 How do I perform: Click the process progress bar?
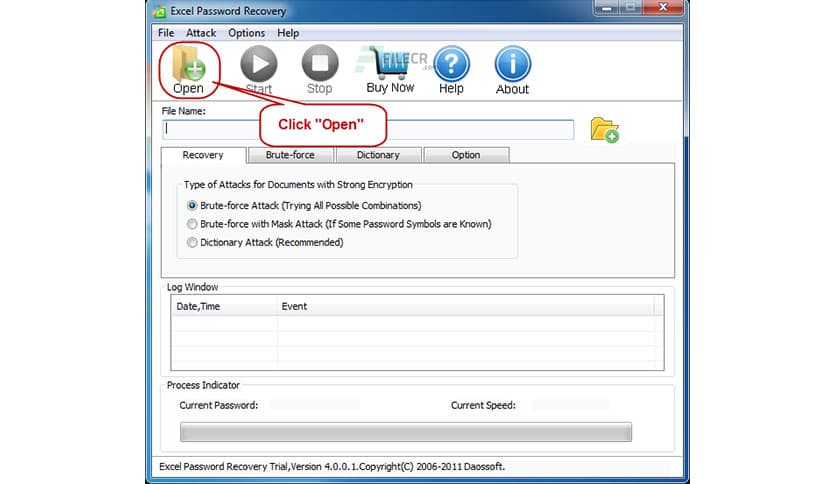pyautogui.click(x=406, y=432)
